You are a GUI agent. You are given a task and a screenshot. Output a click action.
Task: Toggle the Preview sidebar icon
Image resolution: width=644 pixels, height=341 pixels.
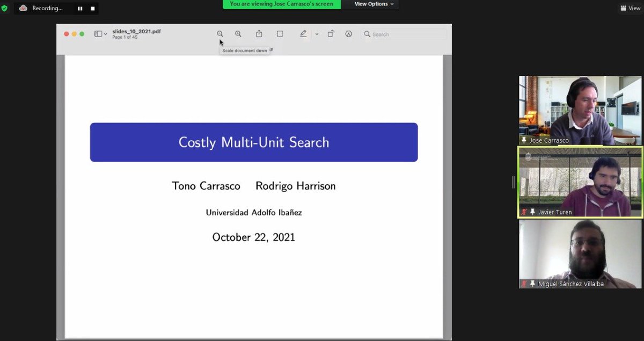(98, 34)
